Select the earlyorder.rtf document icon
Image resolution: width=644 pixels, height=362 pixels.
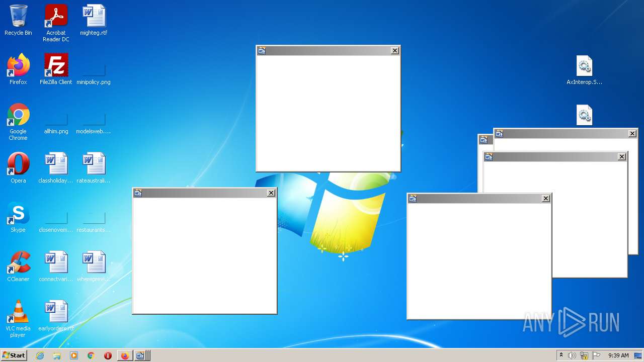click(56, 316)
